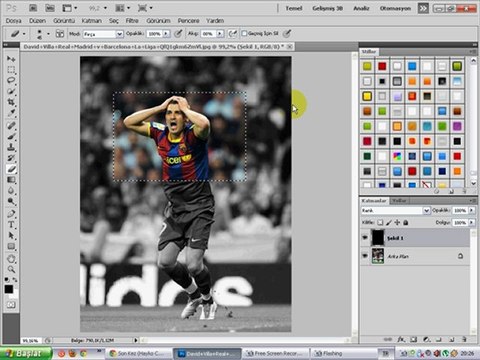480x360 pixels.
Task: Open the Görüntü menu
Action: pyautogui.click(x=64, y=21)
